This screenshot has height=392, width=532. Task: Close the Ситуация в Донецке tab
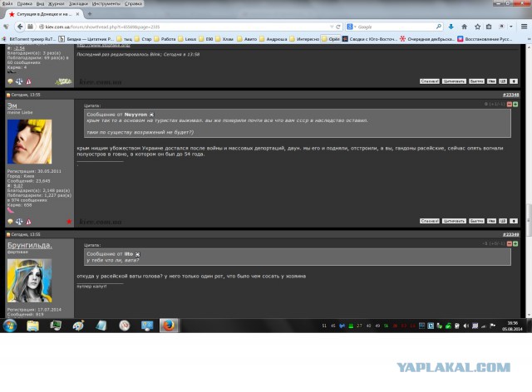point(77,14)
